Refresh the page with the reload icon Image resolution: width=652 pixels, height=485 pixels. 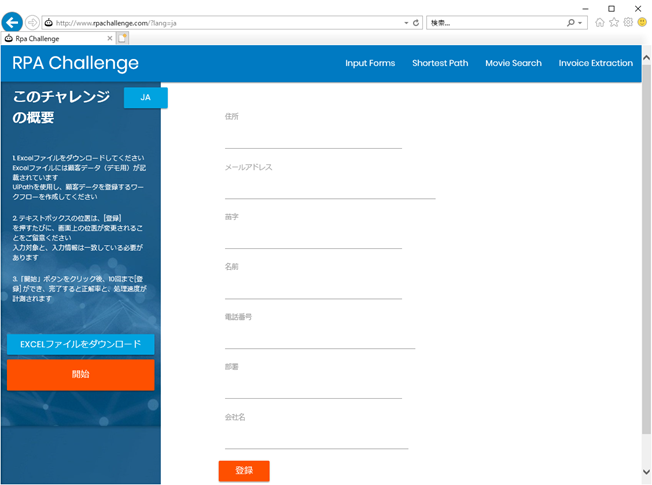415,23
